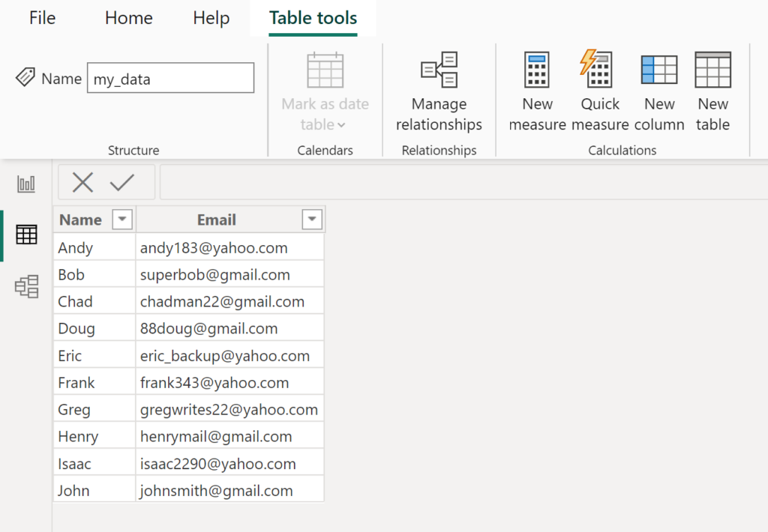Image resolution: width=768 pixels, height=532 pixels.
Task: Switch to the Data table view icon
Action: [x=26, y=235]
